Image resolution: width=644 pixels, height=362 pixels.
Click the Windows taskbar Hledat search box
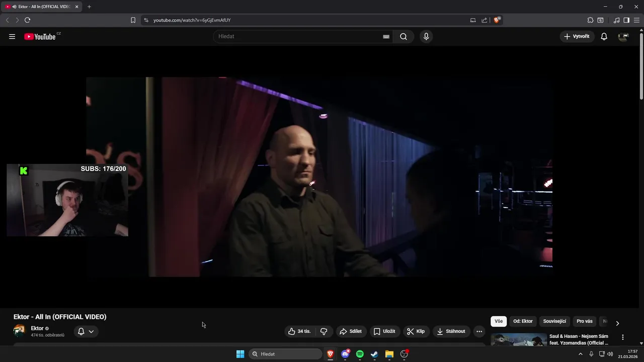285,354
